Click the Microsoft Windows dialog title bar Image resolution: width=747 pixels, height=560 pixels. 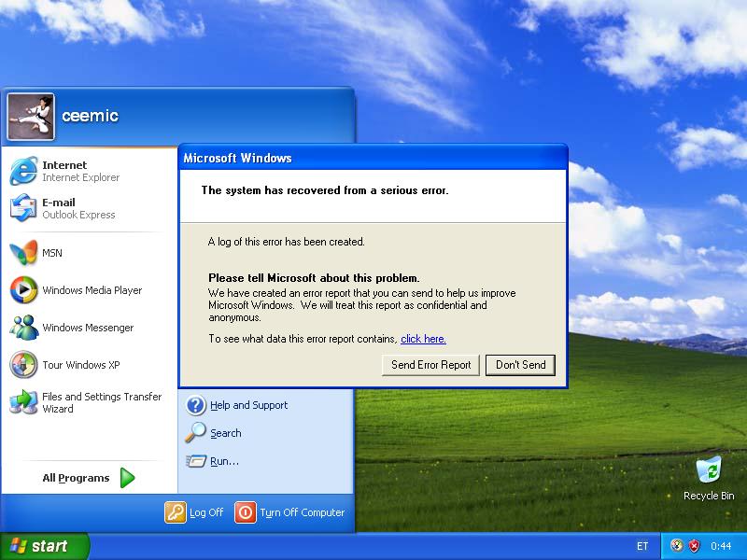tap(373, 158)
